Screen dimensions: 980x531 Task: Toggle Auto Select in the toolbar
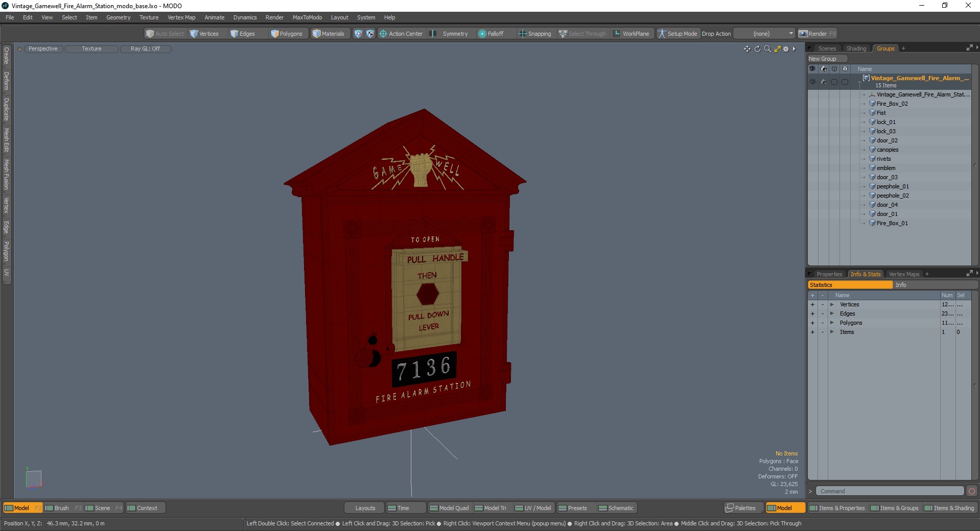pyautogui.click(x=165, y=34)
